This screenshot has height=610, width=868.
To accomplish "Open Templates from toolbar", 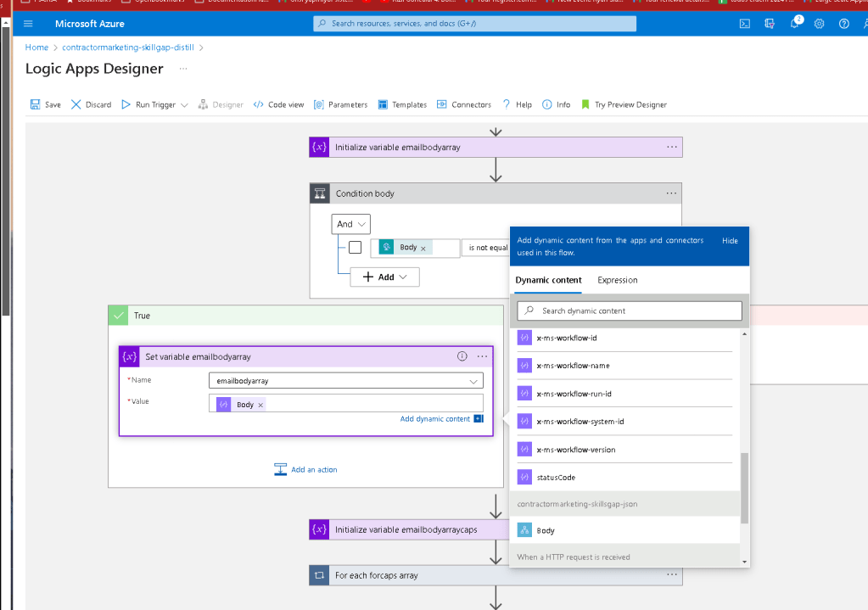I will pyautogui.click(x=402, y=104).
